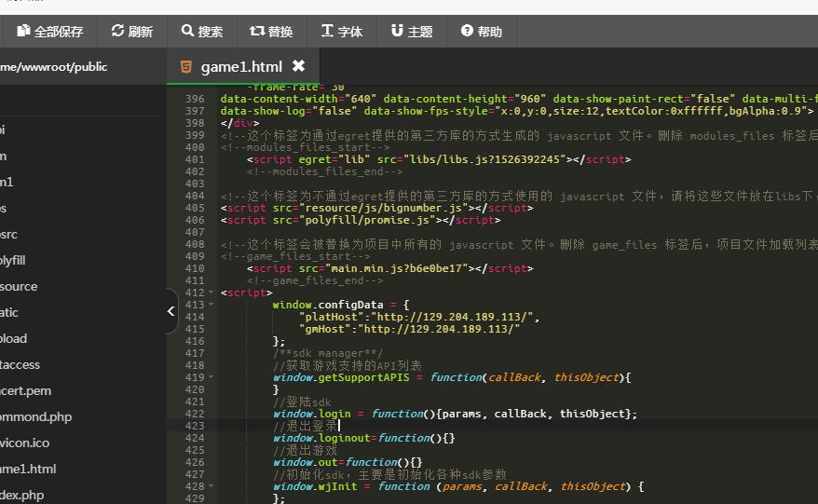
Task: Click the path me/wwwroot/public in sidebar header
Action: tap(54, 67)
